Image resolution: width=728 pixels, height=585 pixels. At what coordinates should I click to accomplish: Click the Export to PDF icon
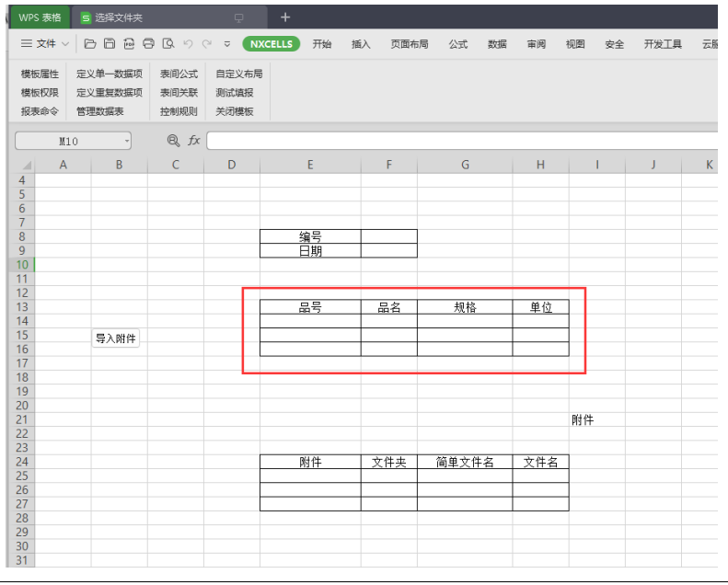[x=129, y=43]
